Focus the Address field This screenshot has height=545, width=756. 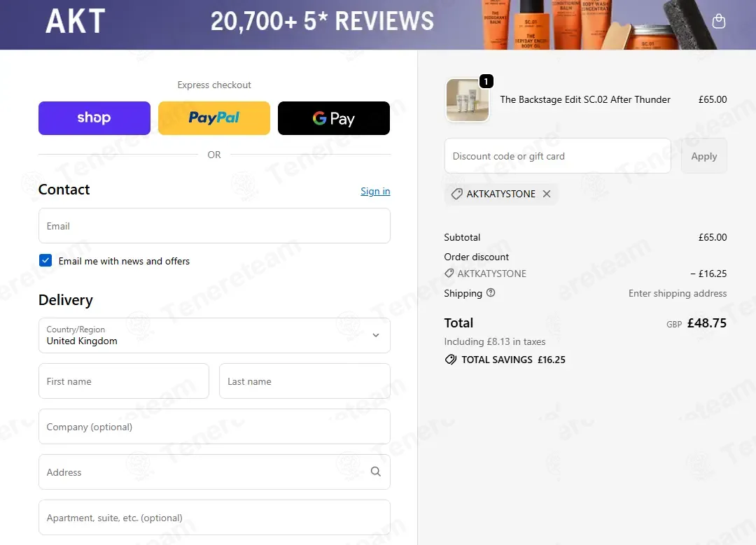[x=215, y=472]
